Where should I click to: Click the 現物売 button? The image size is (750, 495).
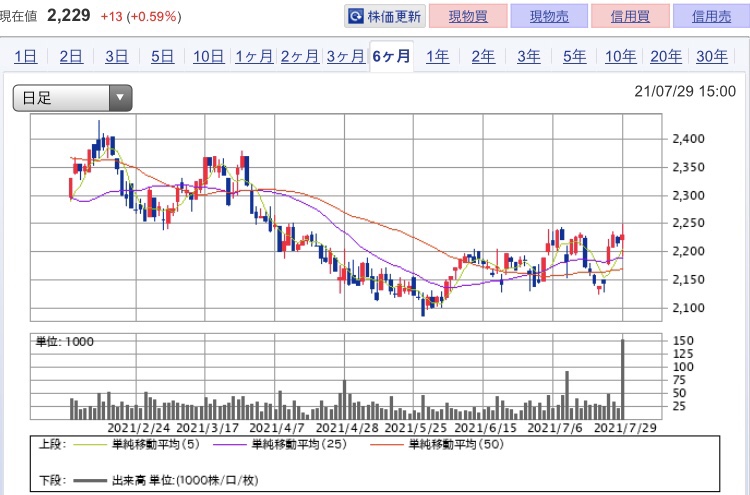[x=549, y=16]
